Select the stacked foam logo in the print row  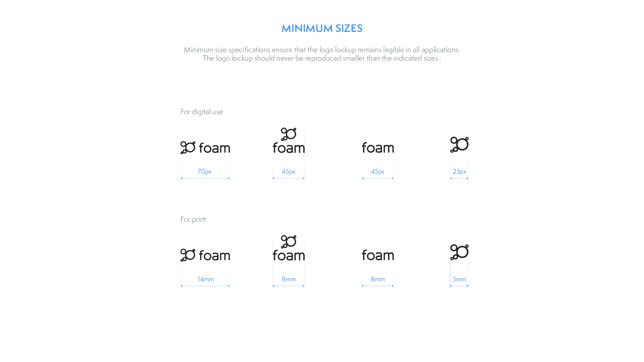click(289, 248)
